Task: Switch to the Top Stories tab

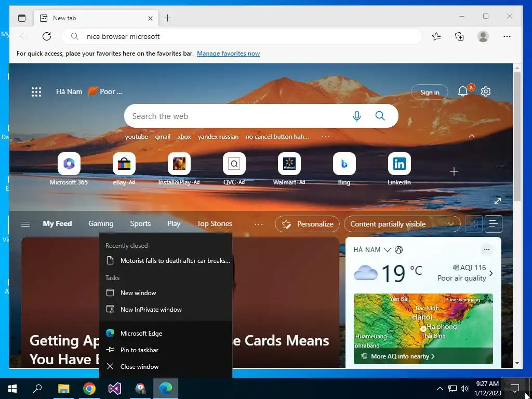Action: (215, 223)
